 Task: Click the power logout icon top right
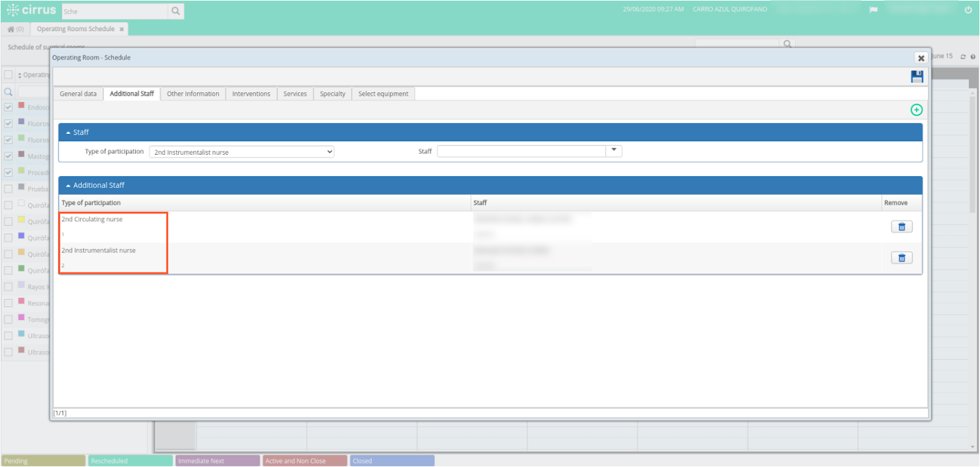tap(969, 9)
